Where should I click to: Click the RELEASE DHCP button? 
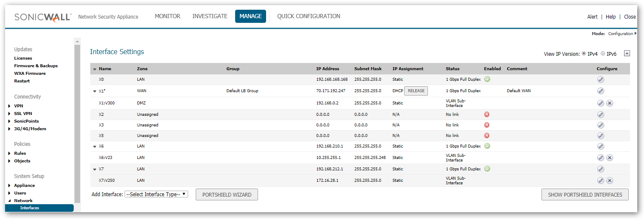click(x=416, y=91)
